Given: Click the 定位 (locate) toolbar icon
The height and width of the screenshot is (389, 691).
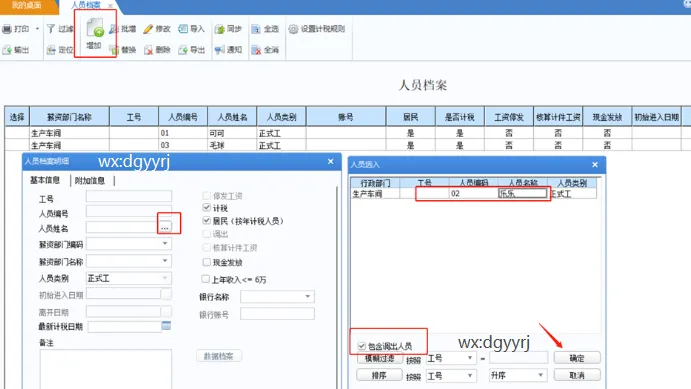Looking at the screenshot, I should tap(51, 50).
